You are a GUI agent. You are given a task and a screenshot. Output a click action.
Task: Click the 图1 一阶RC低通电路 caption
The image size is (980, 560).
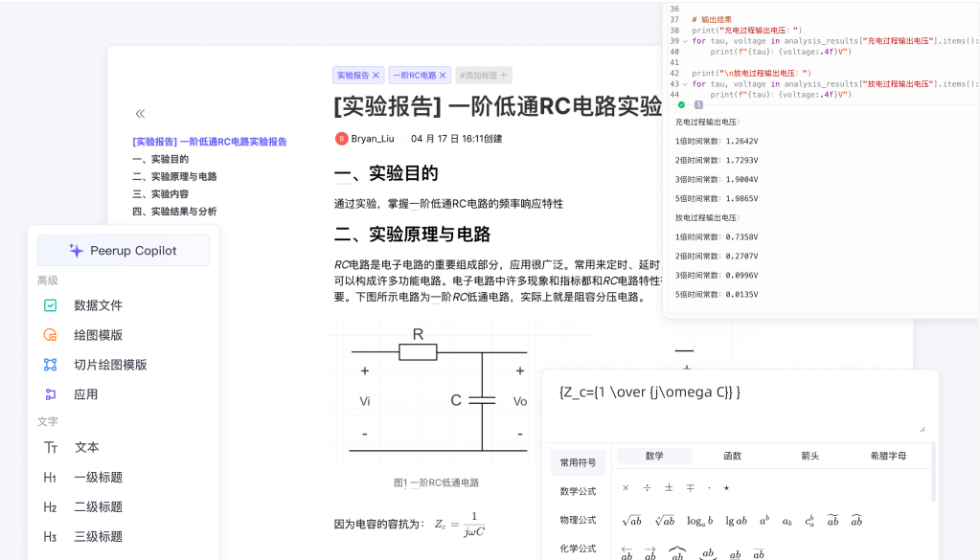click(436, 482)
